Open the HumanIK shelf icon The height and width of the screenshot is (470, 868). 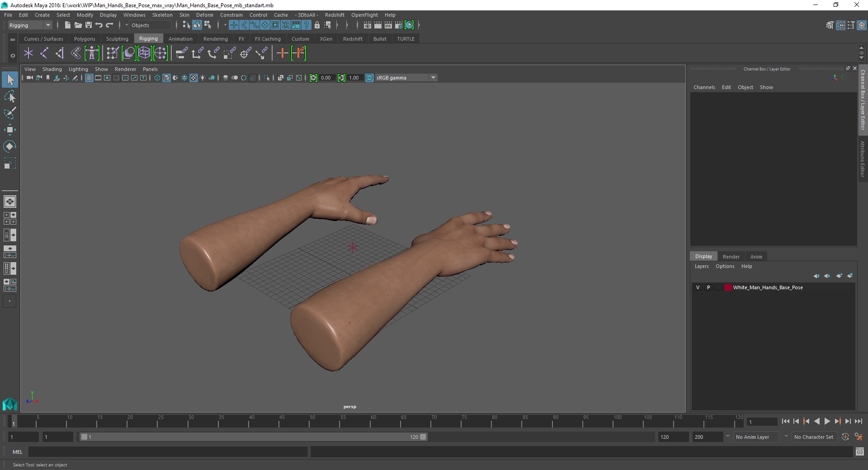(92, 53)
